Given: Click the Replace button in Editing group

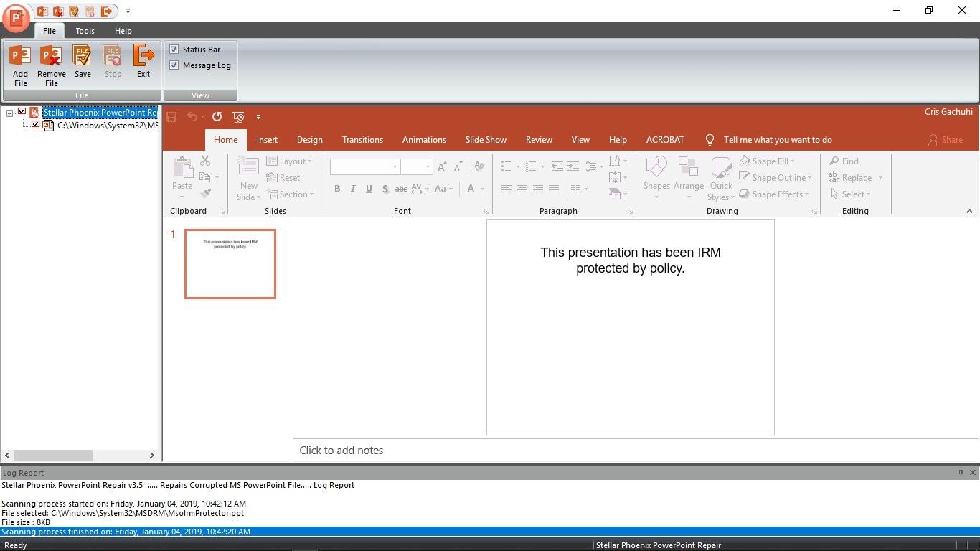Looking at the screenshot, I should pos(856,178).
